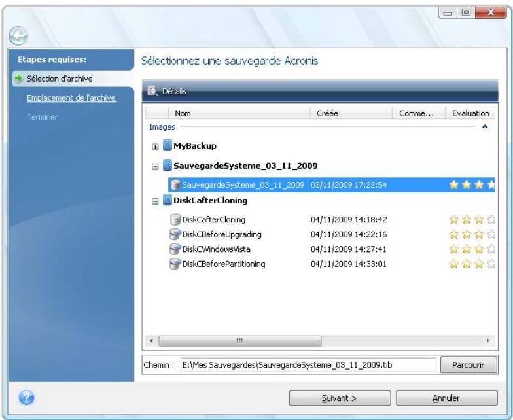Select the DiskCafterCloning bold group
The width and height of the screenshot is (513, 420).
click(211, 200)
